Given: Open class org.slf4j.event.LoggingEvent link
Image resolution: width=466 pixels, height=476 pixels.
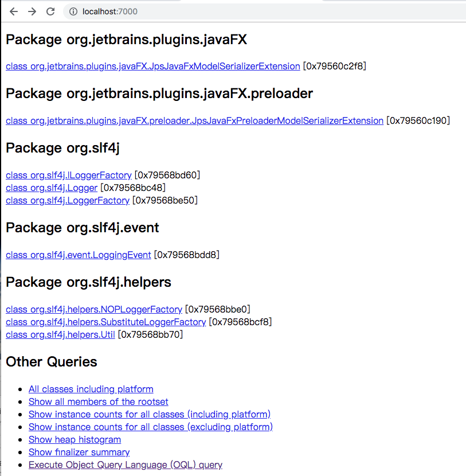Looking at the screenshot, I should coord(79,255).
